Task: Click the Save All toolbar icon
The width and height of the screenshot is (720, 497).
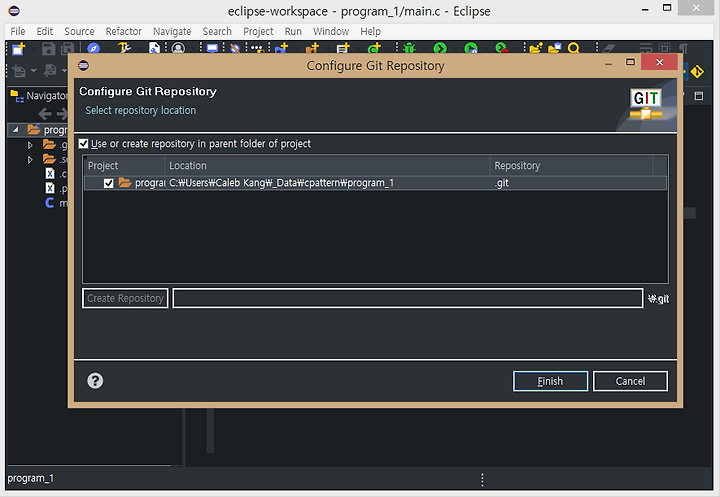Action: click(68, 48)
